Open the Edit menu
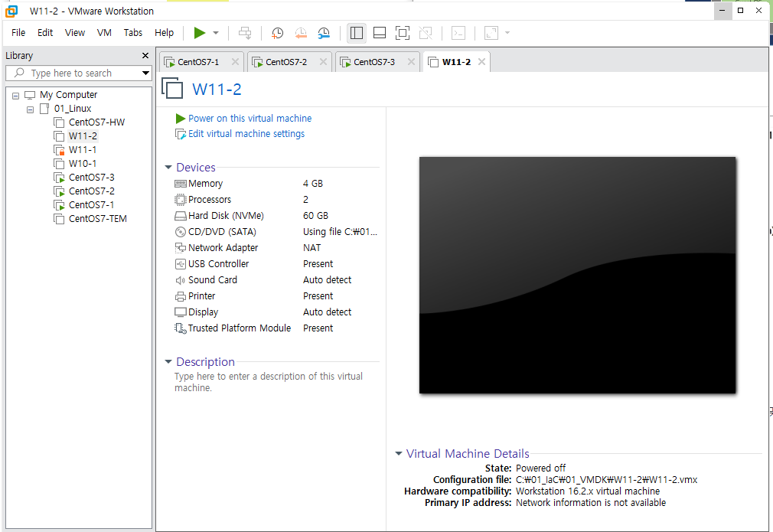This screenshot has width=773, height=532. [45, 33]
